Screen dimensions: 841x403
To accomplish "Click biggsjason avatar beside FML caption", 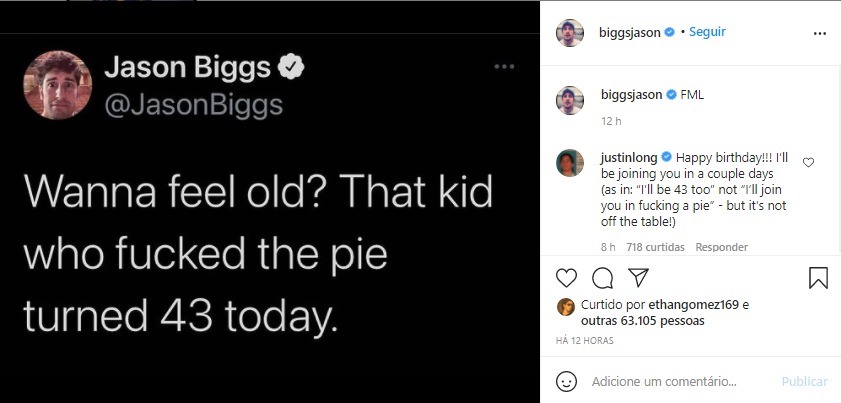I will click(571, 100).
